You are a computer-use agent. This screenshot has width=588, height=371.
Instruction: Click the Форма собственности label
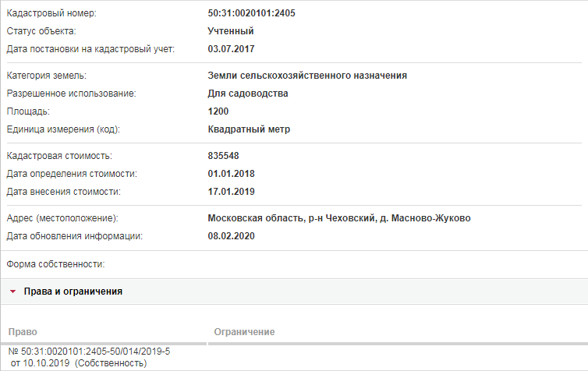click(55, 264)
